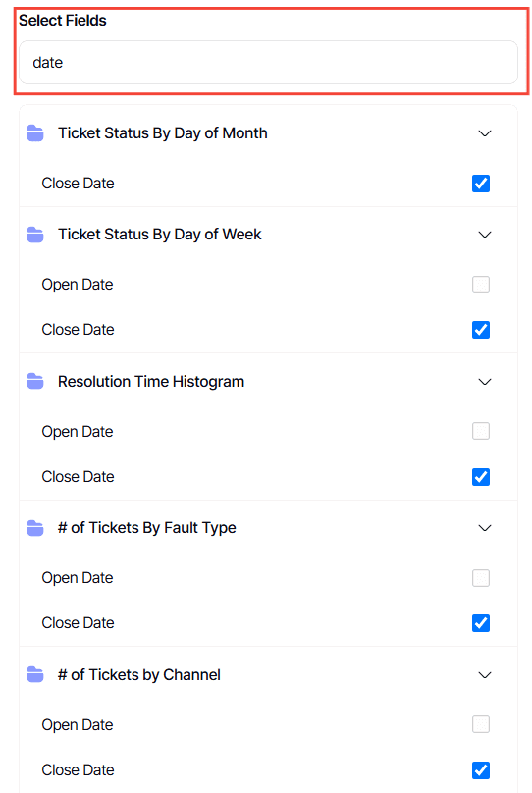Check Open Date under Resolution Time Histogram
This screenshot has height=793, width=532.
pos(481,432)
